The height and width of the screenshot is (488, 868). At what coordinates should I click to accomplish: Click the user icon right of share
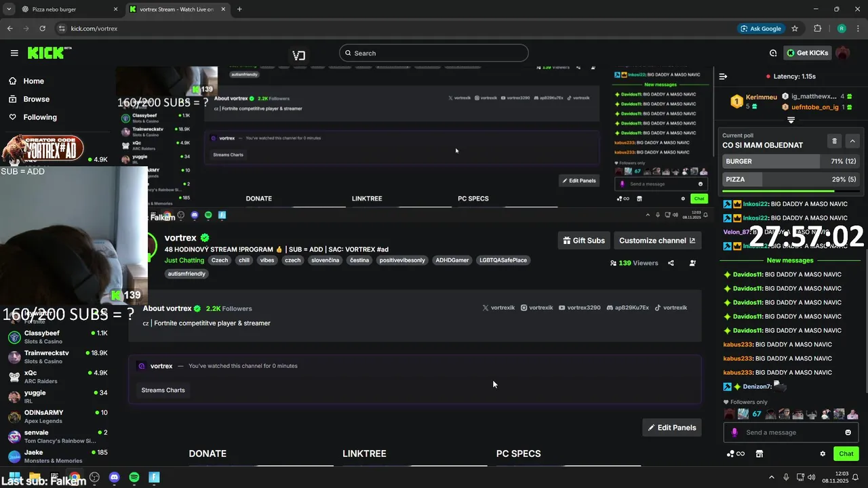pyautogui.click(x=692, y=263)
